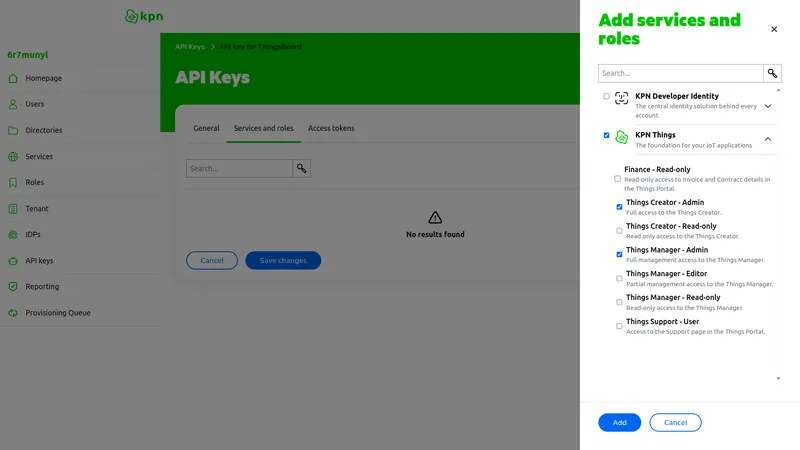Click API key for ThingsBoard breadcrumb
The height and width of the screenshot is (450, 800).
pos(260,47)
